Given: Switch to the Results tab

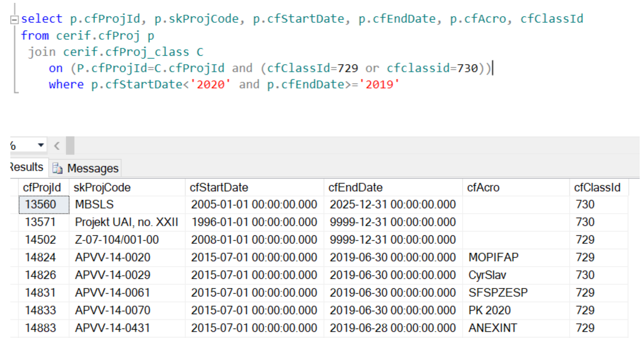Looking at the screenshot, I should tap(27, 167).
